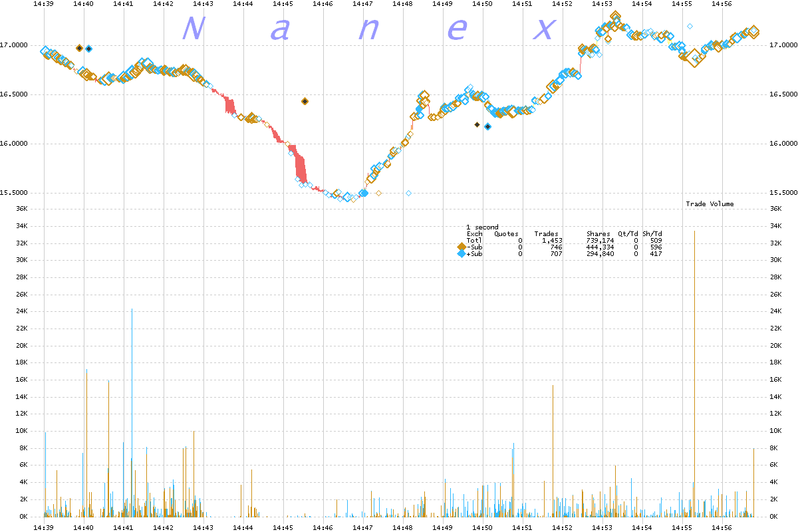Select the gray diamond at 15.50 after 14:47
Screen dimensions: 798x532
(x=378, y=193)
